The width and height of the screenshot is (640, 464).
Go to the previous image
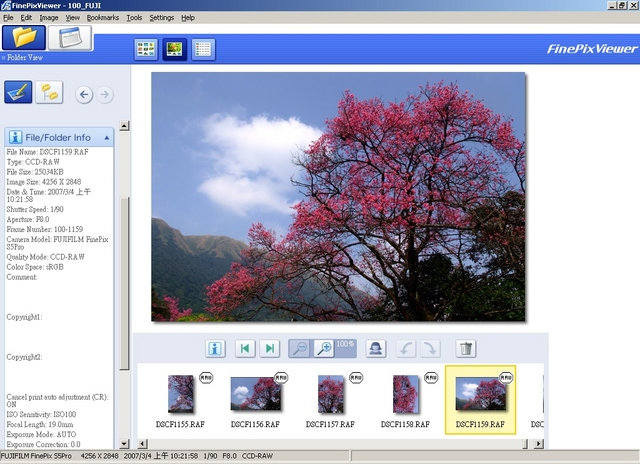tap(245, 349)
